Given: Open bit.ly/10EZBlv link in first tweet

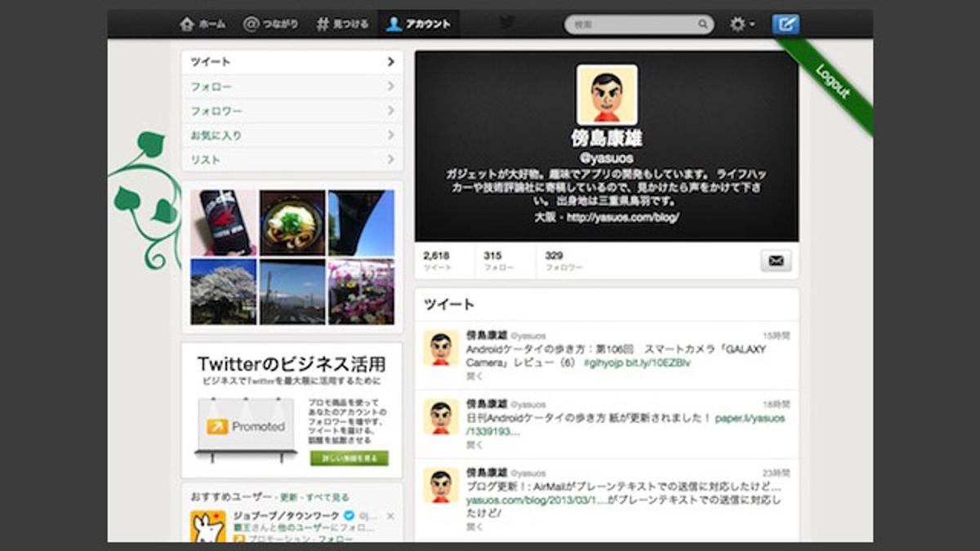Looking at the screenshot, I should (x=657, y=362).
